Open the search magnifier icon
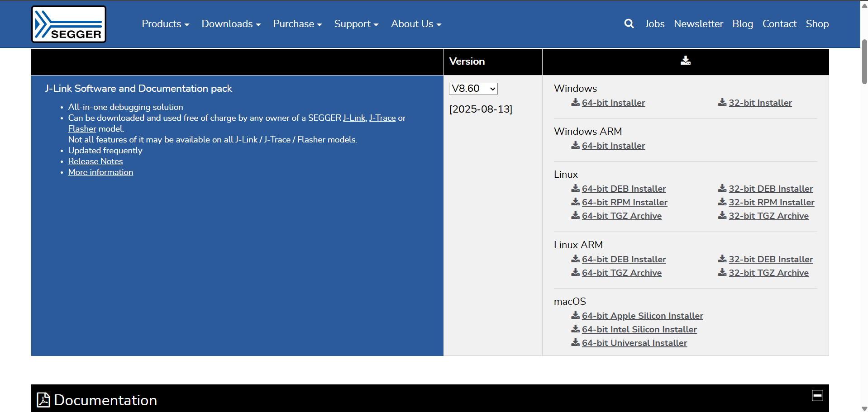868x412 pixels. point(629,24)
